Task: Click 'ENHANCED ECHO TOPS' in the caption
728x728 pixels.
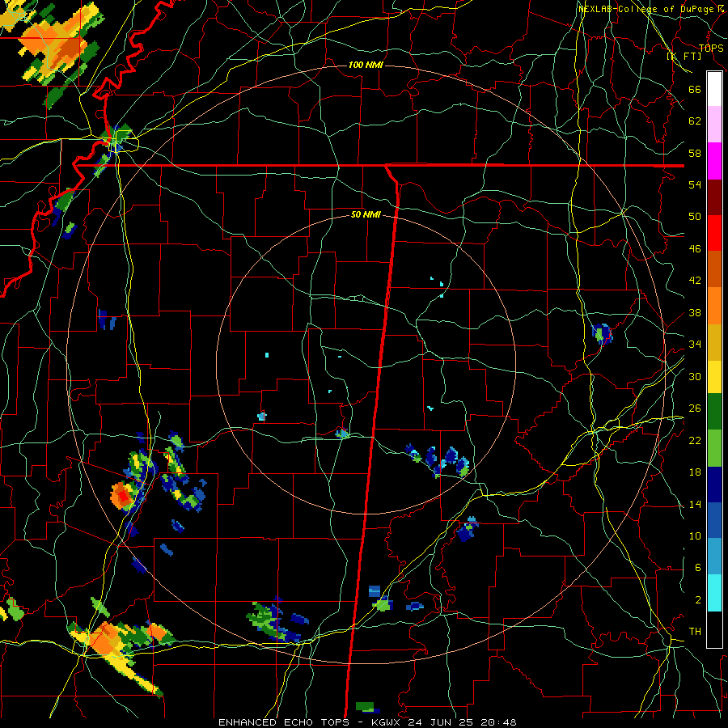Action: [x=284, y=722]
